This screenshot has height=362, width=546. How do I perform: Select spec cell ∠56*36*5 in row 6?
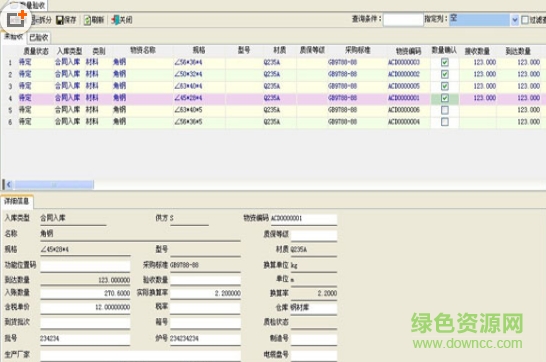point(199,122)
